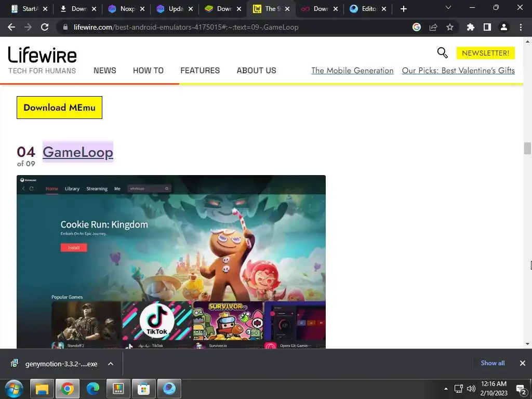Image resolution: width=532 pixels, height=399 pixels.
Task: View site info via the lock icon
Action: 65,27
